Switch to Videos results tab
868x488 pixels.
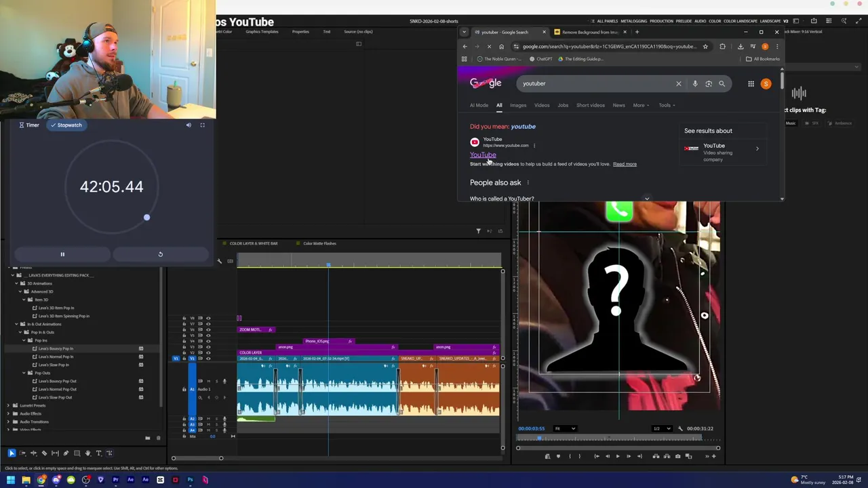[542, 105]
